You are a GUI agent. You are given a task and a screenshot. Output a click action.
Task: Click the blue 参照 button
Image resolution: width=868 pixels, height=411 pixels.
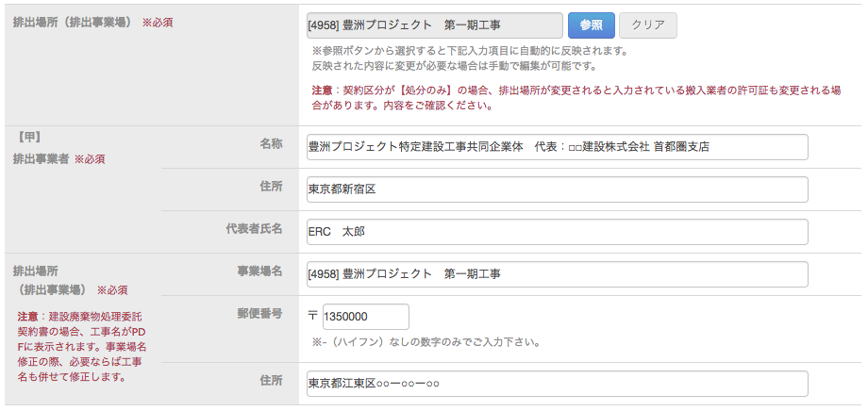(591, 25)
